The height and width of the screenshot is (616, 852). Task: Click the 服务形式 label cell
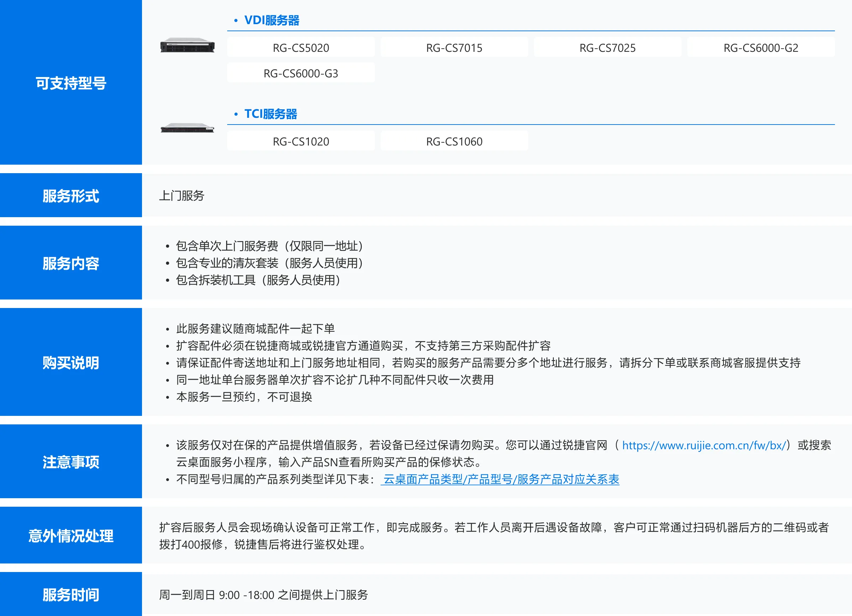[x=71, y=196]
